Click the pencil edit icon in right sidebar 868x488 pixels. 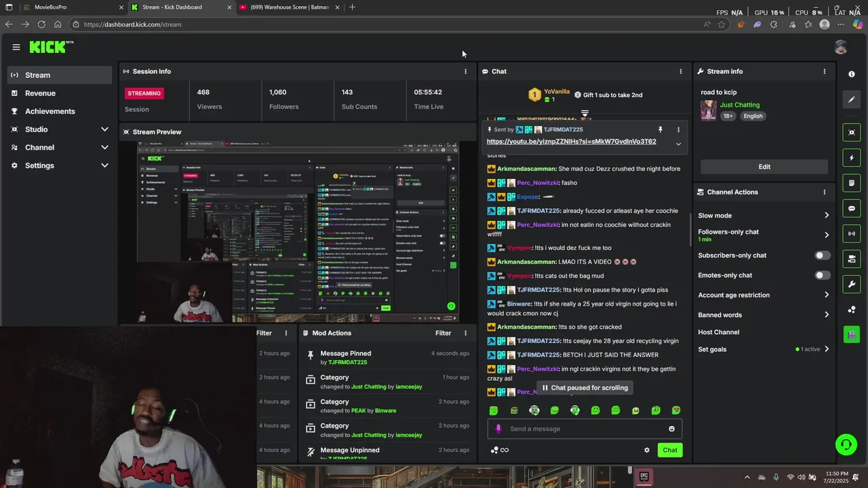(852, 100)
